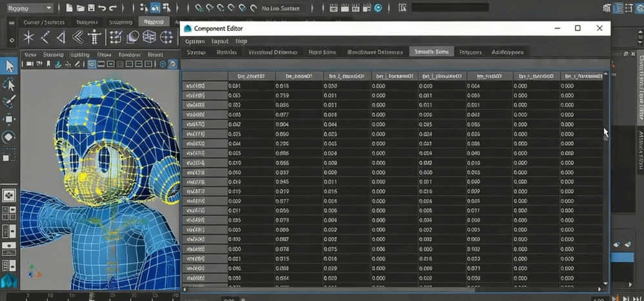The width and height of the screenshot is (644, 301).
Task: Open the Lighting menu in viewport panel
Action: coord(80,55)
